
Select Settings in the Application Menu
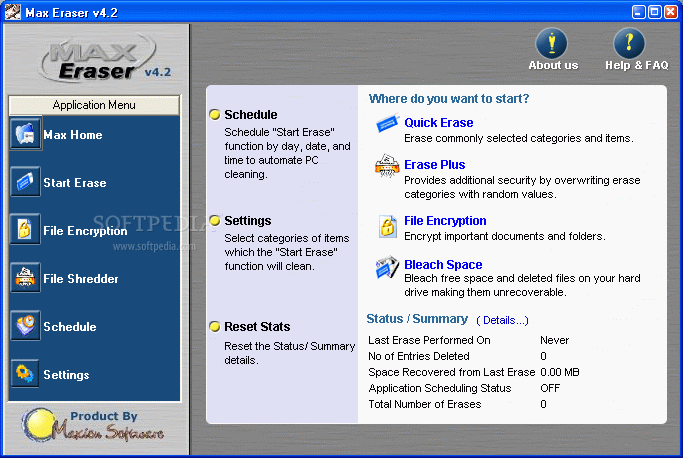(66, 375)
